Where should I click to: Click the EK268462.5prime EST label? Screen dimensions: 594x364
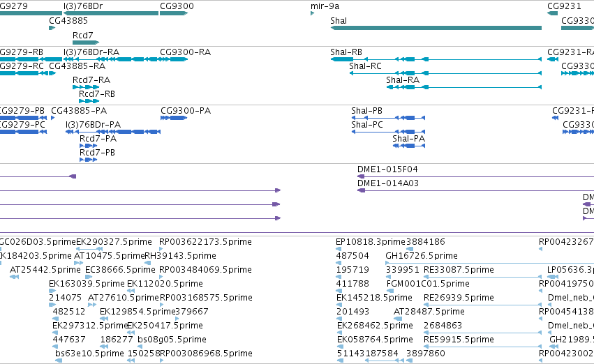[x=375, y=326]
